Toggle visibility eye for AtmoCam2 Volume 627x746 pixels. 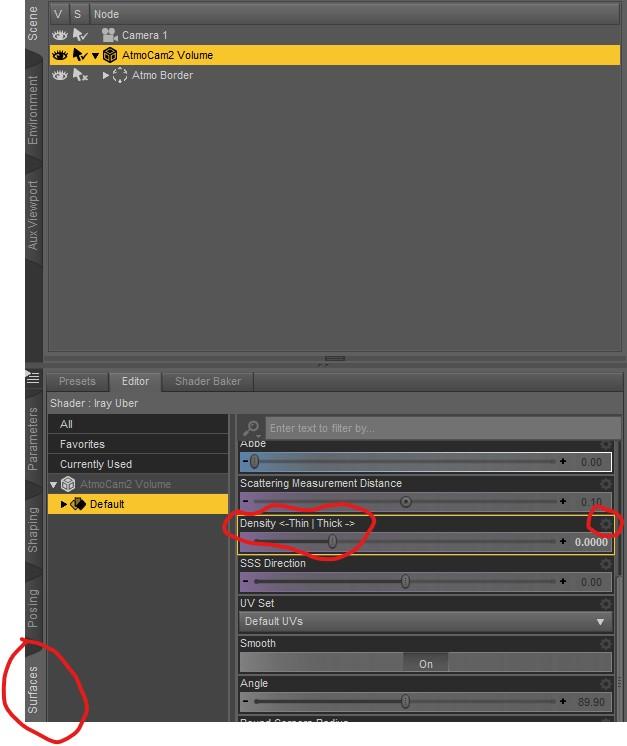[60, 55]
